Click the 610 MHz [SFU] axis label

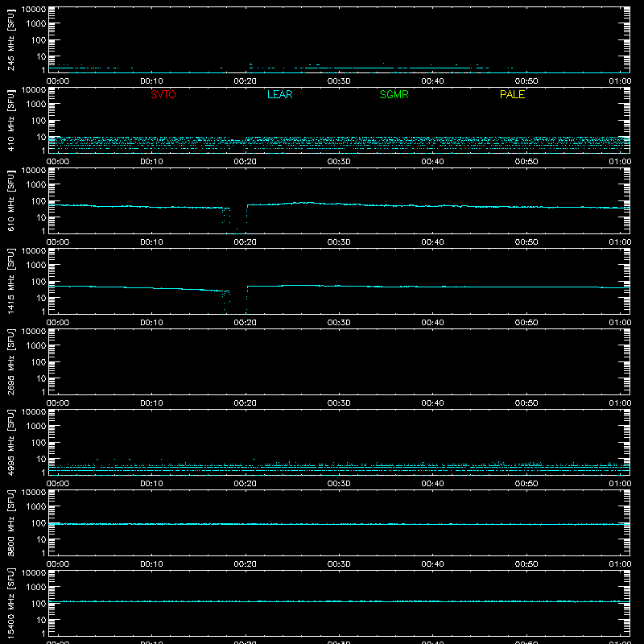(x=10, y=200)
